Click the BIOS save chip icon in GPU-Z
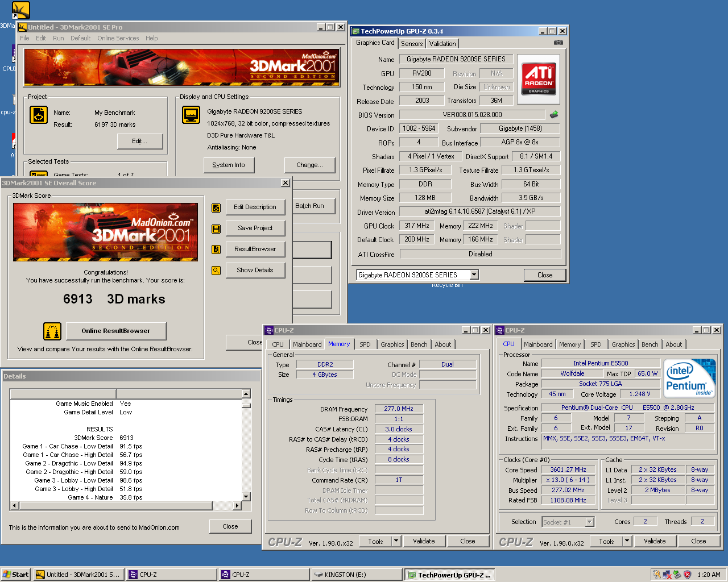The width and height of the screenshot is (728, 582). pyautogui.click(x=553, y=115)
